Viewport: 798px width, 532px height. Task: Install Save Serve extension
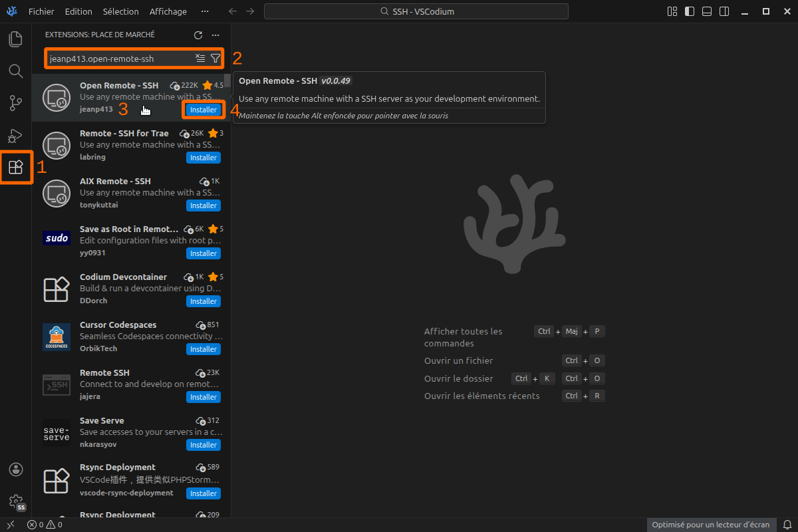click(x=203, y=445)
